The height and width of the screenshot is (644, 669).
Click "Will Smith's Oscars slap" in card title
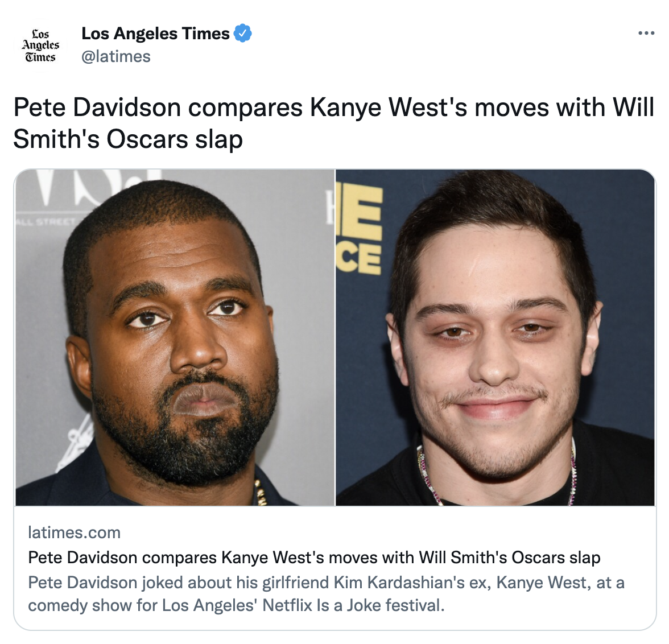click(x=510, y=558)
